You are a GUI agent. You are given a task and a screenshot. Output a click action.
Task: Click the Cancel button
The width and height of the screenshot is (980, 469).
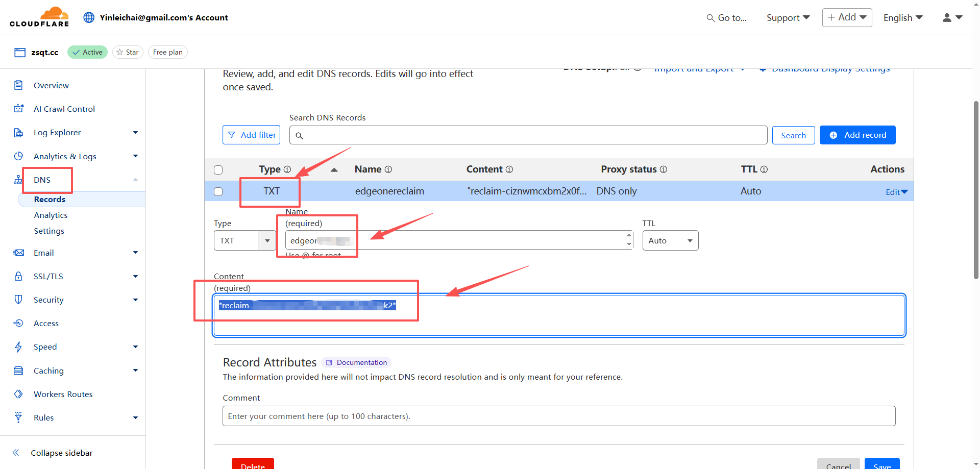839,463
